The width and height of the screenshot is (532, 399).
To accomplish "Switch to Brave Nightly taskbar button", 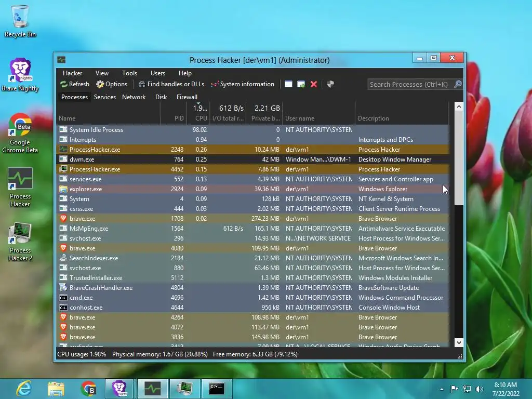I will click(119, 389).
